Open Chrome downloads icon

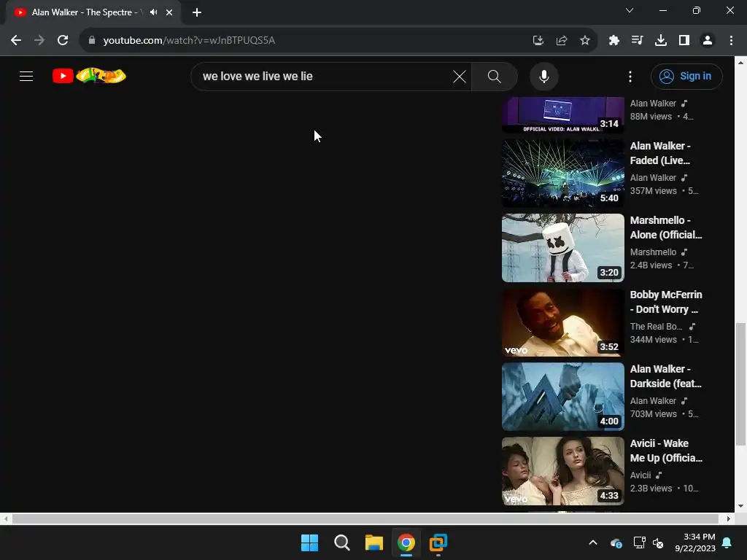point(661,41)
